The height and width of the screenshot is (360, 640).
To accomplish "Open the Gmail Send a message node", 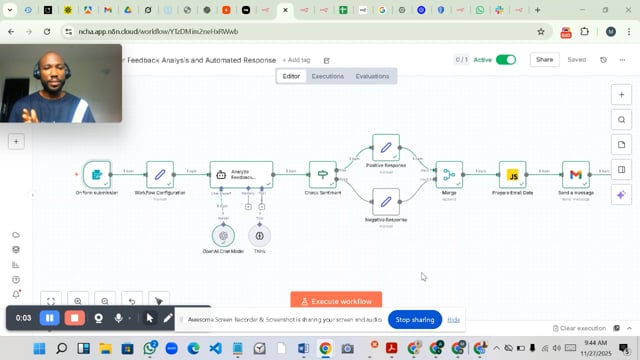I will click(x=576, y=174).
